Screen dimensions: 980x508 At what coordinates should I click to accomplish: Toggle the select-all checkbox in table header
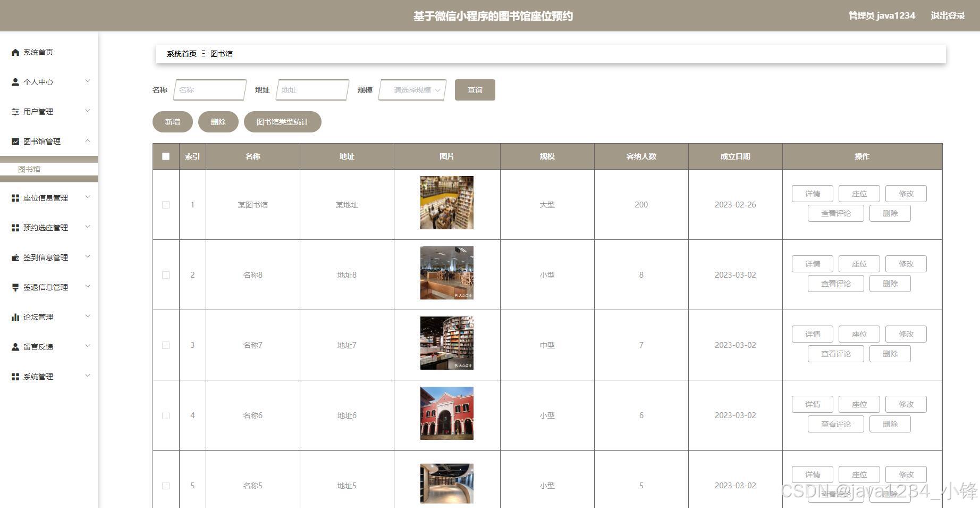point(166,156)
